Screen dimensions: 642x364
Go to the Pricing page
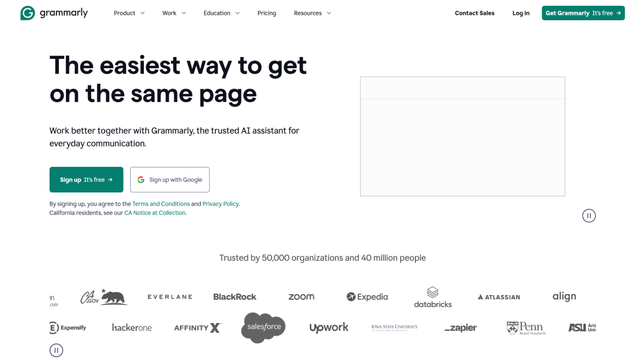(266, 13)
